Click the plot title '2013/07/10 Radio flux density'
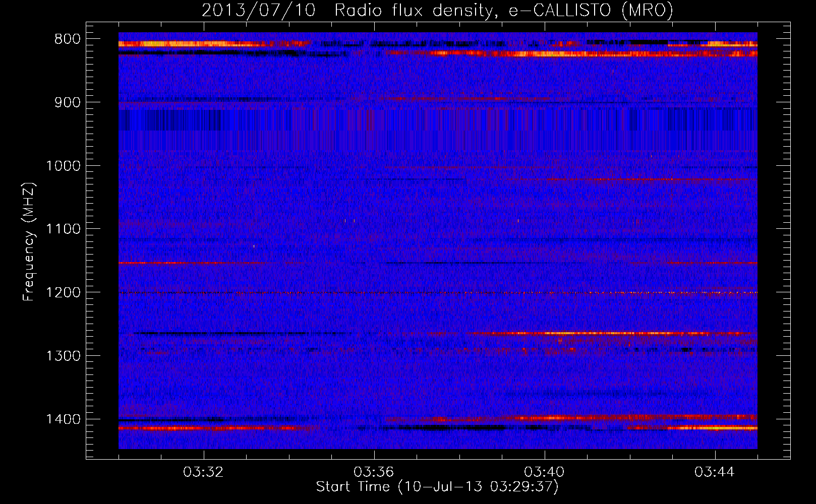The image size is (816, 504). pyautogui.click(x=437, y=10)
